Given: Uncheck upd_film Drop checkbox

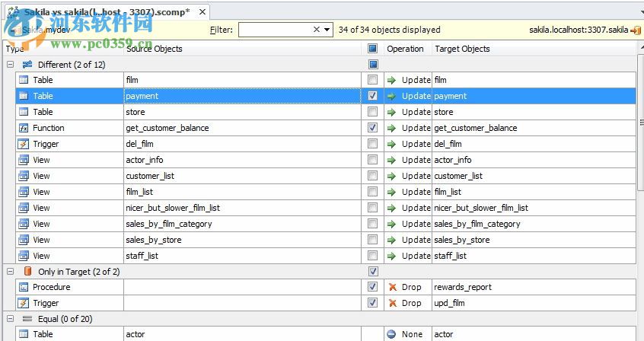Looking at the screenshot, I should pos(372,303).
